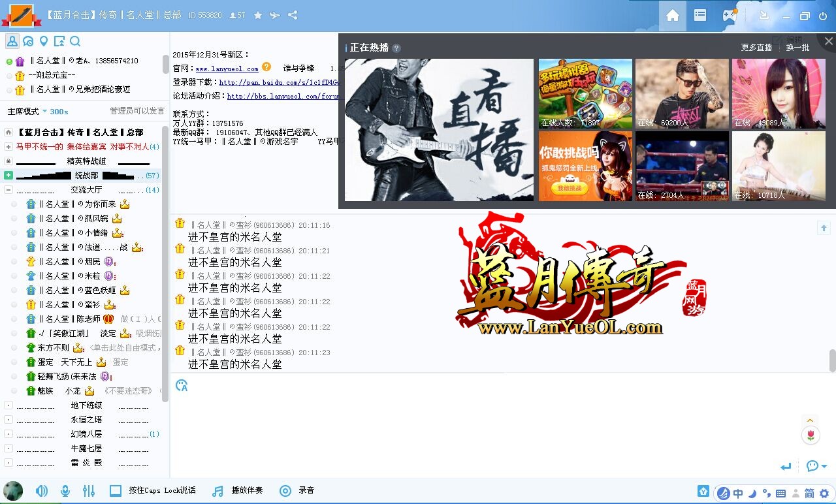Switch to the home tab in title bar

(672, 16)
